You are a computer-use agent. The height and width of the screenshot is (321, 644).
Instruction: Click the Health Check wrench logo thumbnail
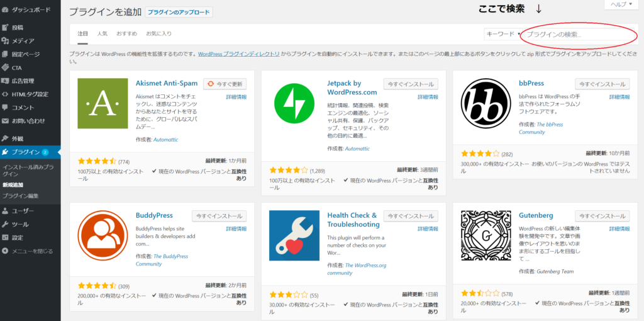coord(294,235)
